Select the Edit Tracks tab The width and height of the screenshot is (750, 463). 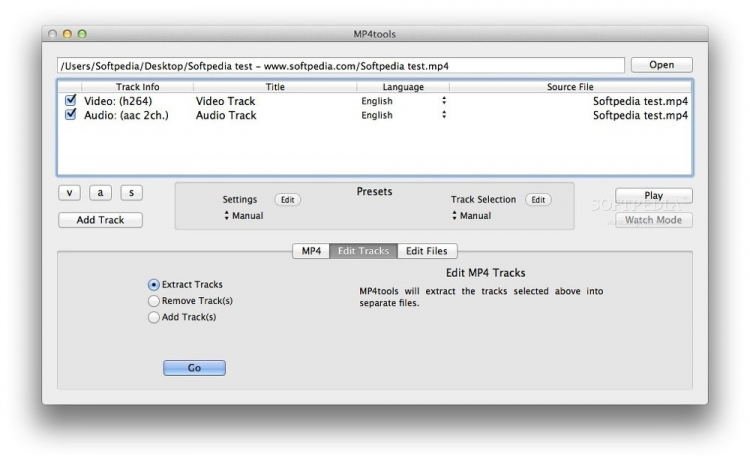point(364,251)
